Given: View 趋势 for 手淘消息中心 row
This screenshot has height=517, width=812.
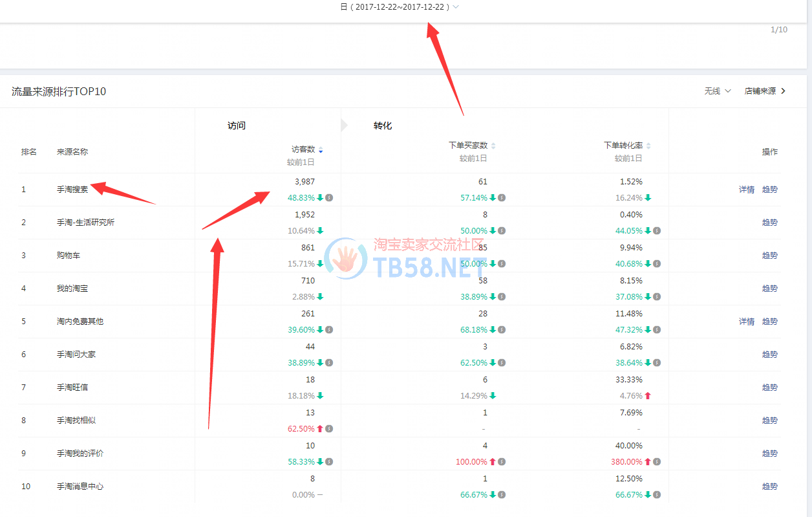Looking at the screenshot, I should pos(769,487).
